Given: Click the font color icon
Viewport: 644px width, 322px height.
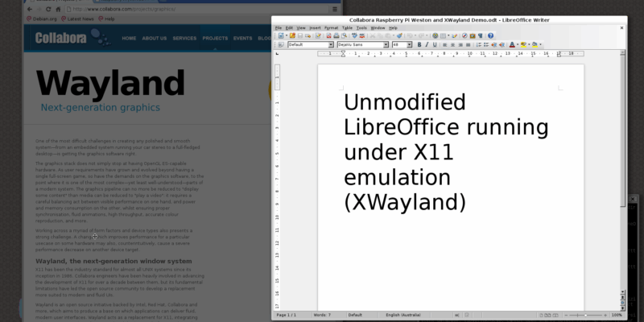Looking at the screenshot, I should click(510, 45).
